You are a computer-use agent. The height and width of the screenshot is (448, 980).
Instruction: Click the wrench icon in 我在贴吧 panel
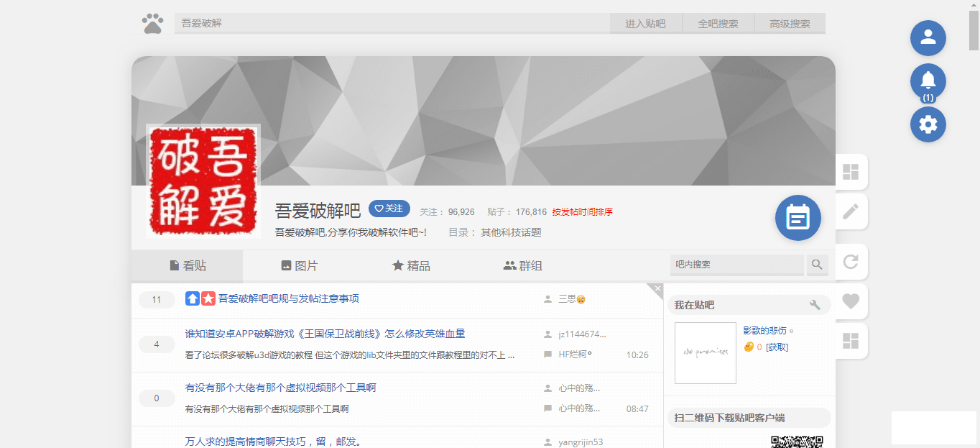point(815,305)
